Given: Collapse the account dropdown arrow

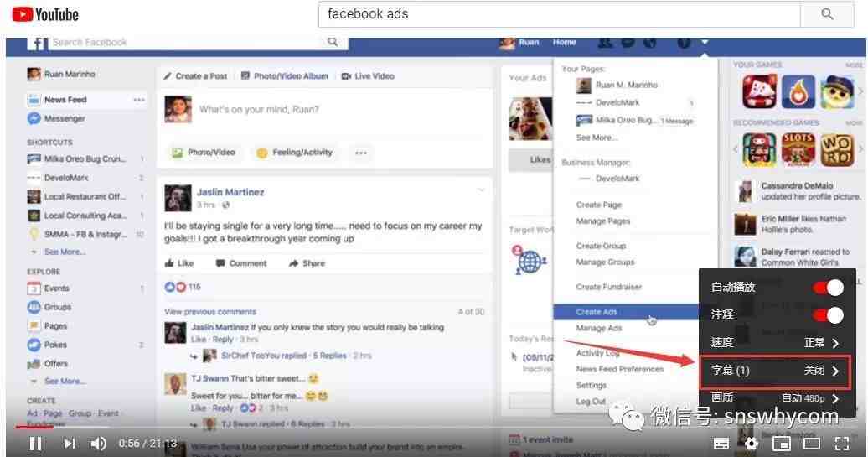Looking at the screenshot, I should 704,42.
